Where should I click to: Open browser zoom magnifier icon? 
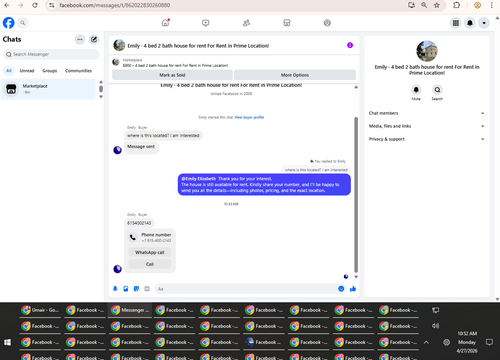tap(424, 5)
